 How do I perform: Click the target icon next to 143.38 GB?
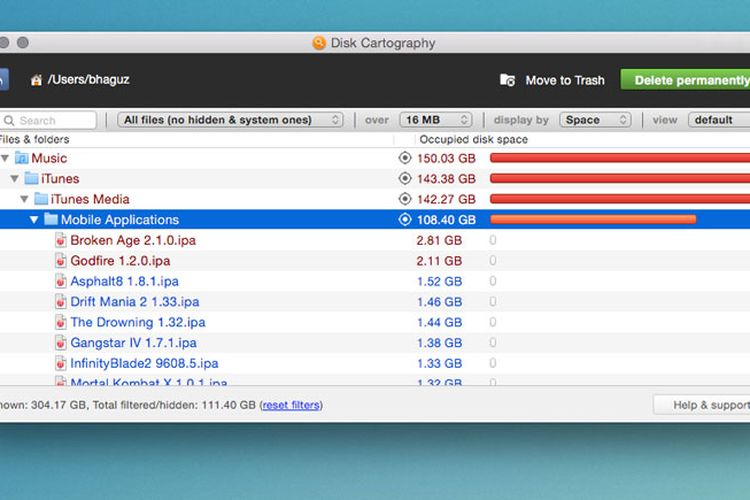[405, 178]
